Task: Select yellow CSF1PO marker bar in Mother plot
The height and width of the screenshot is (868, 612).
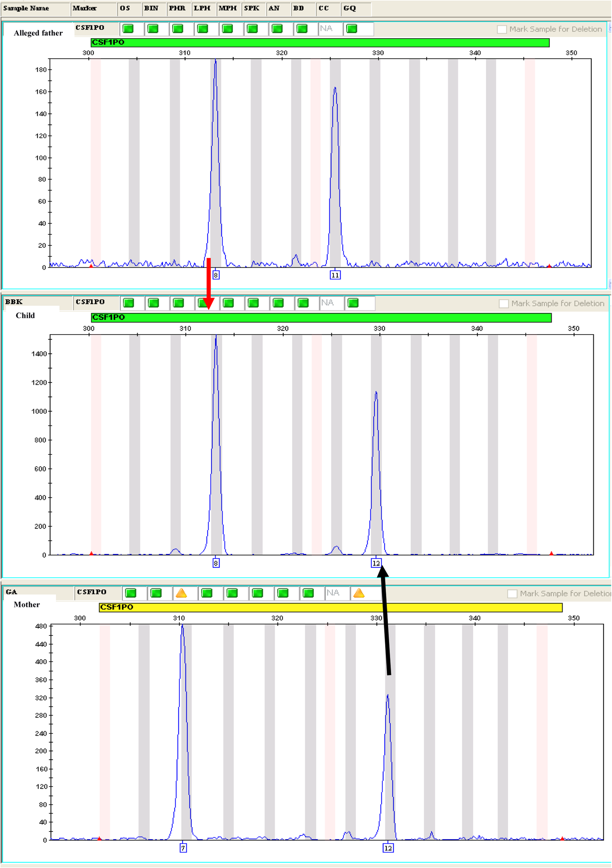Action: click(331, 607)
